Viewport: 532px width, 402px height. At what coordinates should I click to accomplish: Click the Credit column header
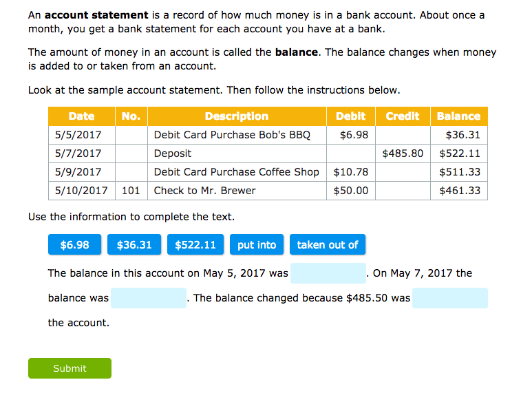pos(403,116)
